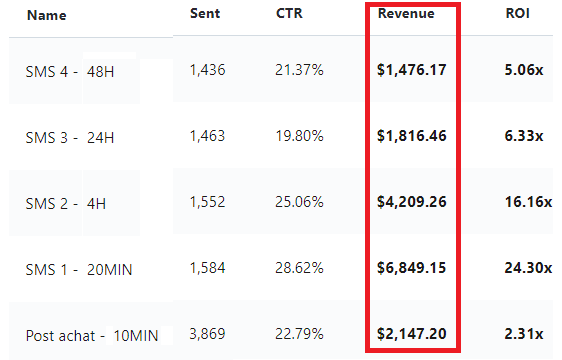Click the revenue value $2,147.20

point(412,334)
